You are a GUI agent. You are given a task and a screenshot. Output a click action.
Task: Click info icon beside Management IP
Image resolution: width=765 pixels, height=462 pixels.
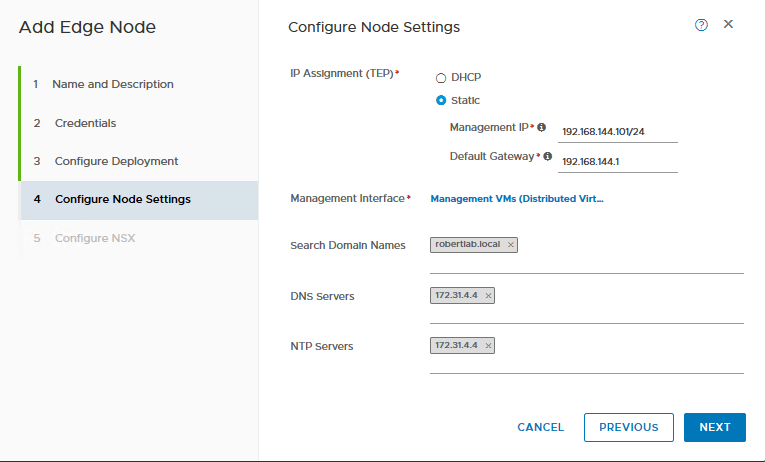542,128
